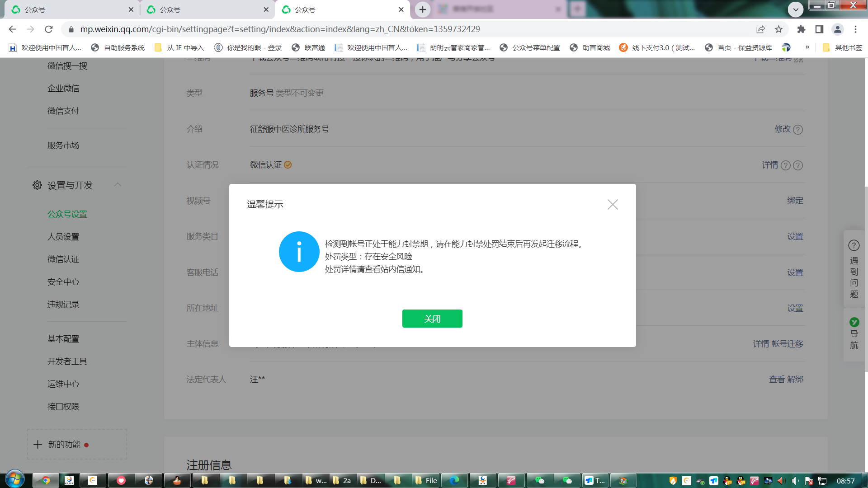Viewport: 868px width, 488px height.
Task: Open new browser tab with plus button
Action: 422,9
